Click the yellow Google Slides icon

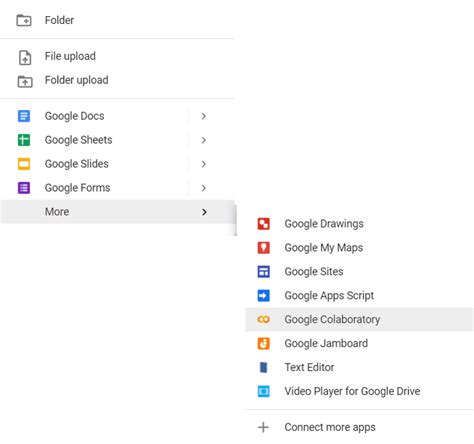tap(24, 164)
